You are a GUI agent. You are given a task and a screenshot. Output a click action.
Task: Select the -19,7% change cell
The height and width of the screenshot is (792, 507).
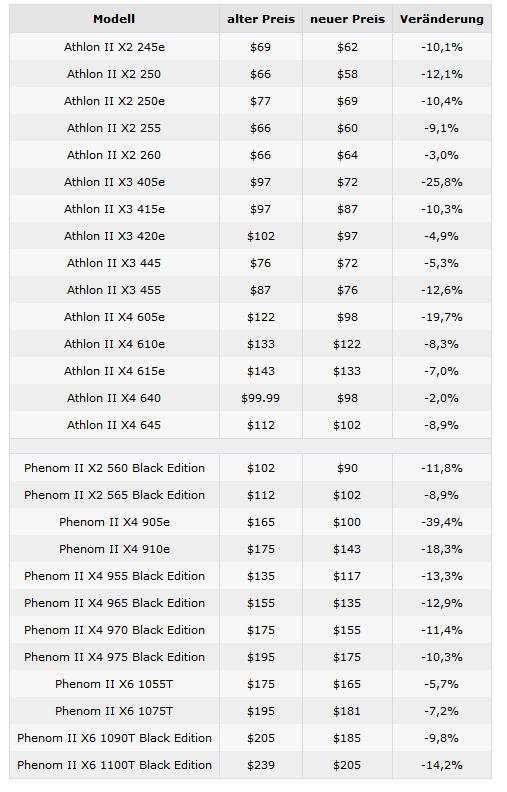point(442,317)
